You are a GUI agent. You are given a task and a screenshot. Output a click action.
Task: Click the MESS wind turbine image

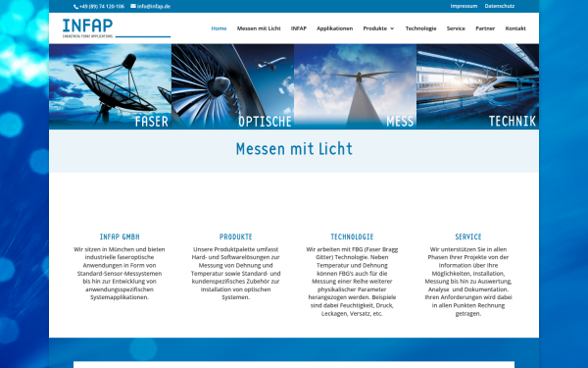pyautogui.click(x=355, y=86)
